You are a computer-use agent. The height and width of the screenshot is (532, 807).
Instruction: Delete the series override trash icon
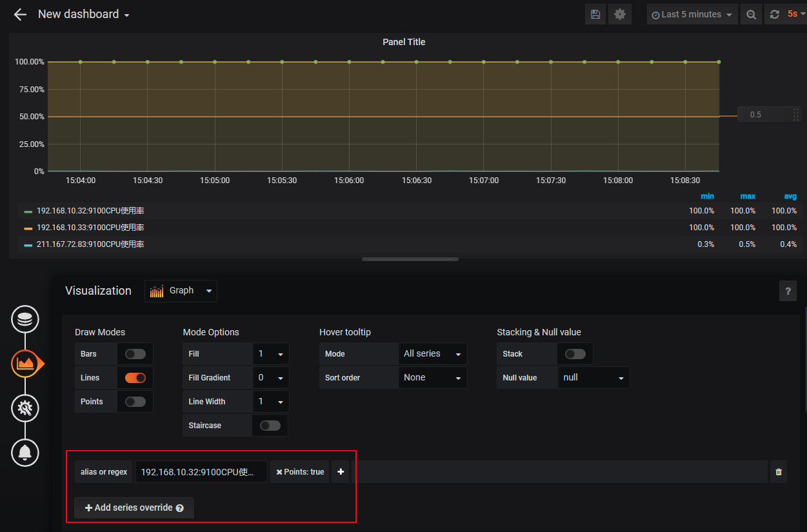pyautogui.click(x=779, y=472)
